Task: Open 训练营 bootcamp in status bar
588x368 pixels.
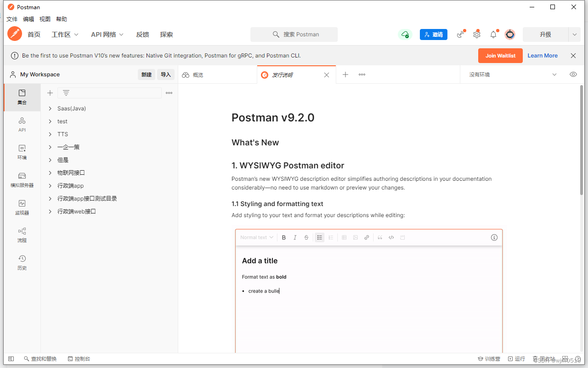Action: click(x=489, y=359)
